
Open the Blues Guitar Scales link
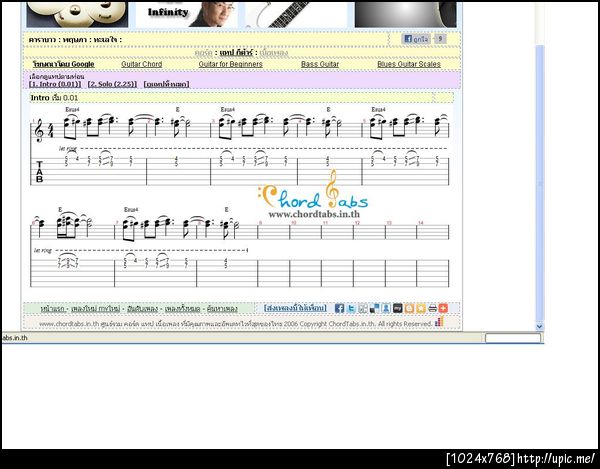(409, 64)
